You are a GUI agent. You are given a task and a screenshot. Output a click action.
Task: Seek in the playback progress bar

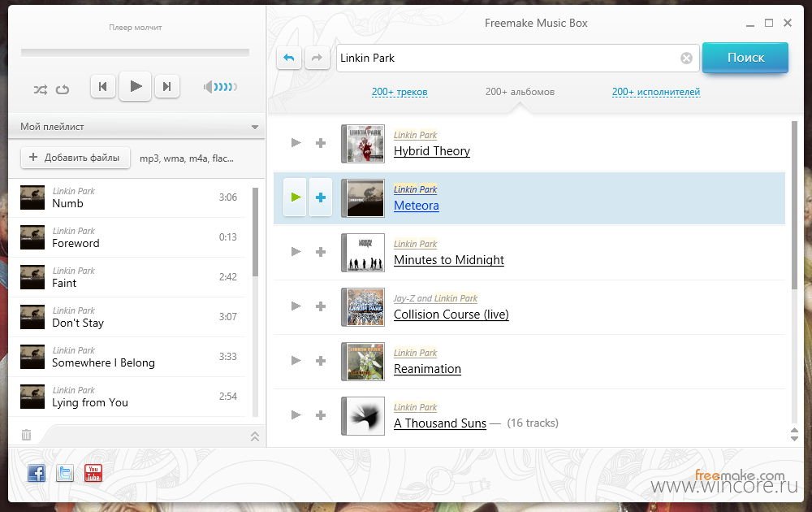point(135,52)
